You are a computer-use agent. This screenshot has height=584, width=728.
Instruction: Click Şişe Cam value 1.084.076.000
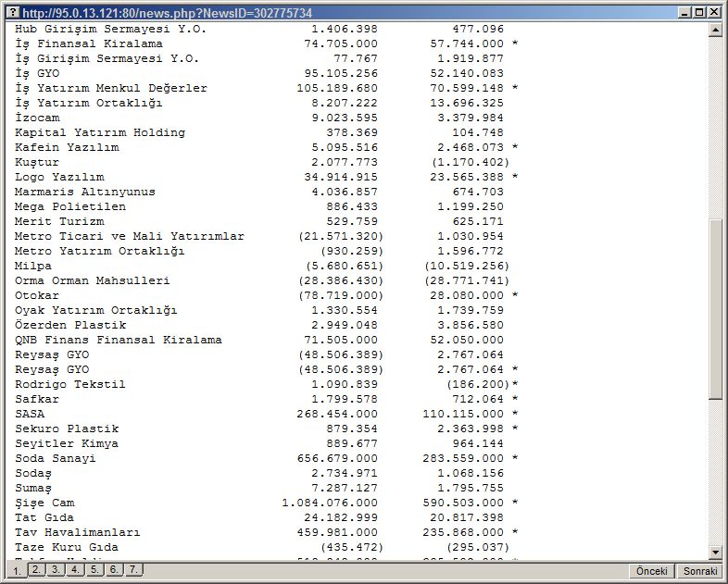pyautogui.click(x=330, y=503)
